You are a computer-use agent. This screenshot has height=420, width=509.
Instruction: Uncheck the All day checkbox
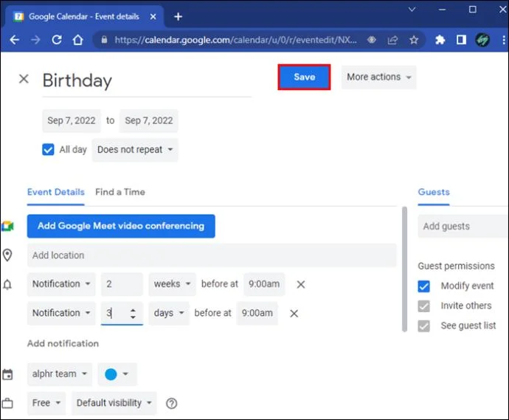pyautogui.click(x=48, y=150)
